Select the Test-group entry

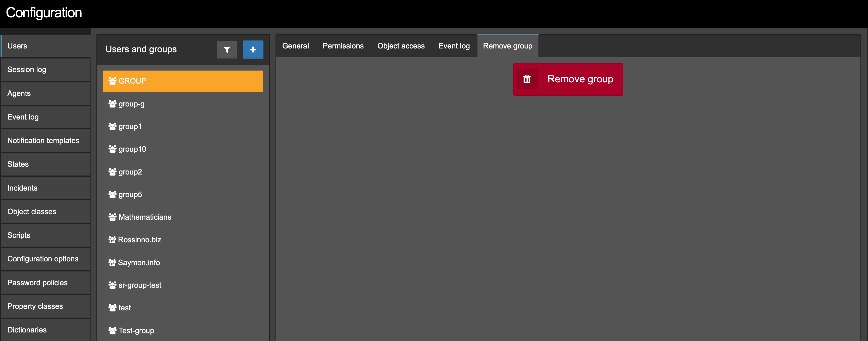pos(183,330)
